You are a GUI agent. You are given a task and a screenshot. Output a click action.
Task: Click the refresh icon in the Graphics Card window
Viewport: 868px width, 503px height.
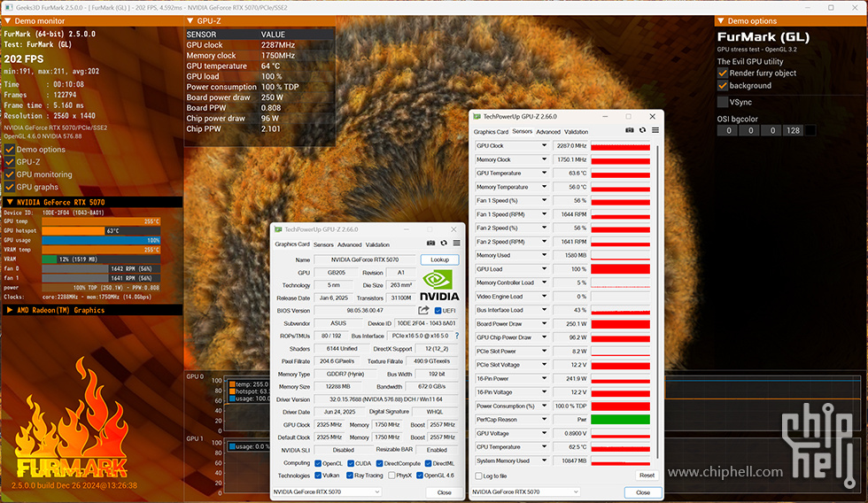click(x=444, y=243)
